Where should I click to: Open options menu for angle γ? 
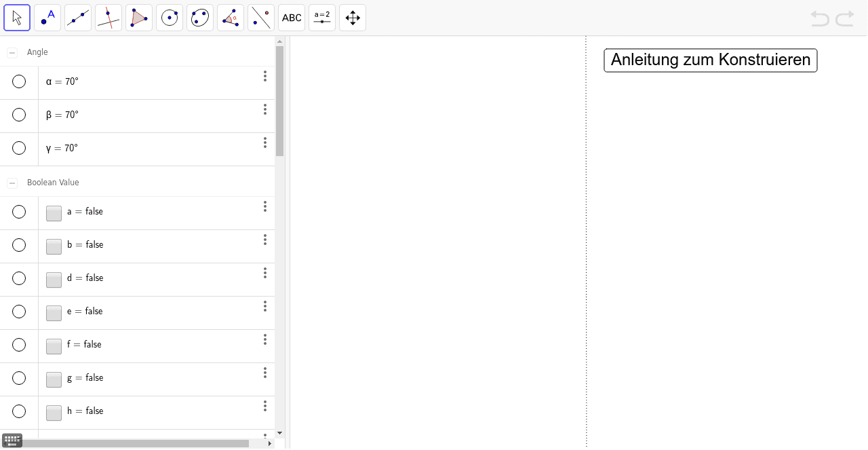[265, 143]
